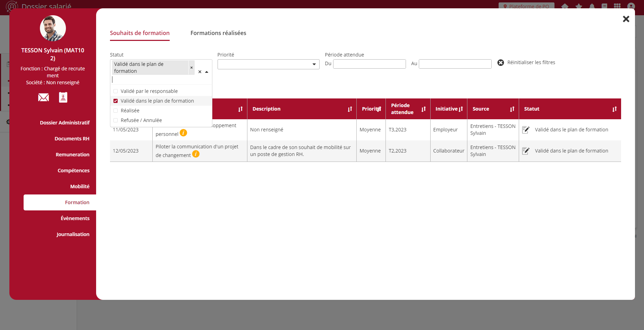The width and height of the screenshot is (644, 330).
Task: Uncheck 'Validé dans le plan de formation'
Action: (116, 101)
